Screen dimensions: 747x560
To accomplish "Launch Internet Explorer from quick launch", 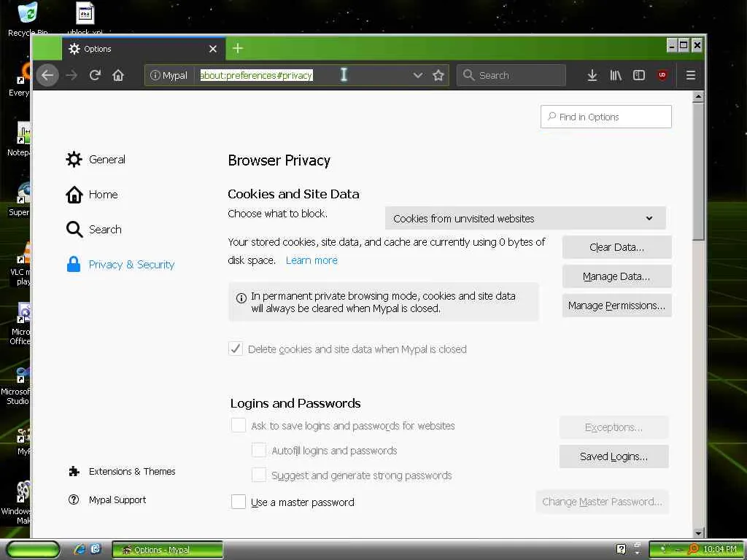I will [79, 550].
